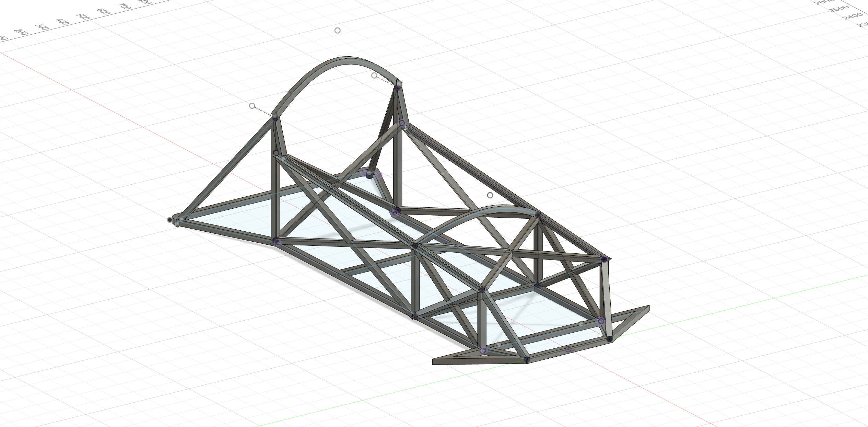868x427 pixels.
Task: Select the joint sphere at the nose tip
Action: (x=171, y=219)
